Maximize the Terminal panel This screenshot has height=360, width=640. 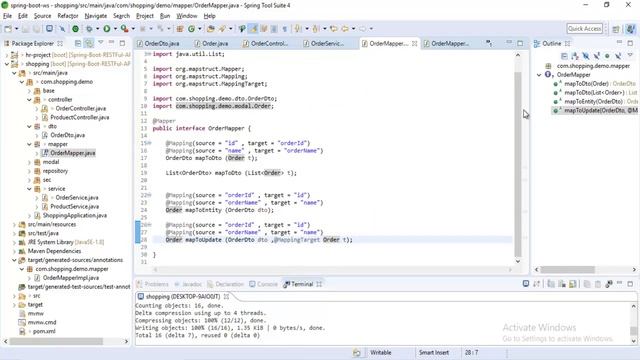630,284
